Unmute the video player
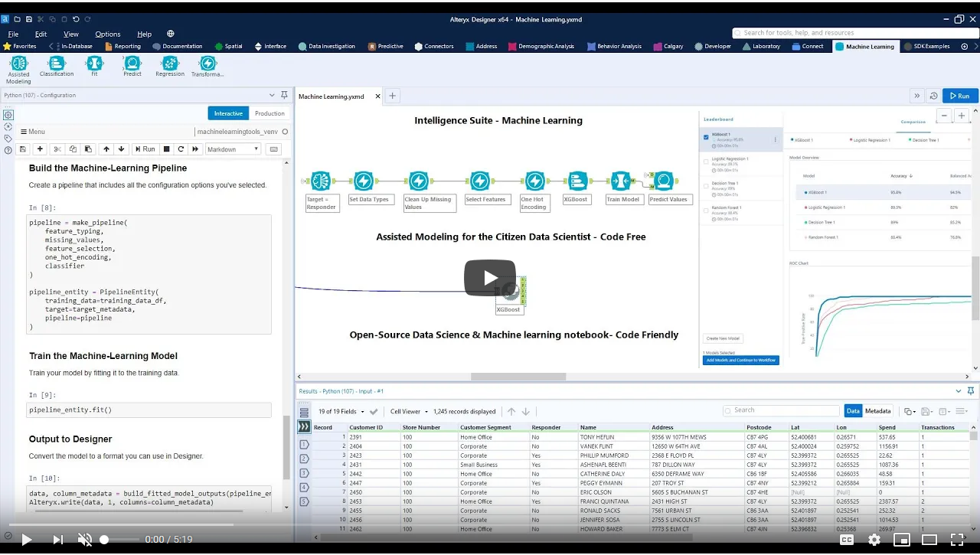 [x=85, y=539]
